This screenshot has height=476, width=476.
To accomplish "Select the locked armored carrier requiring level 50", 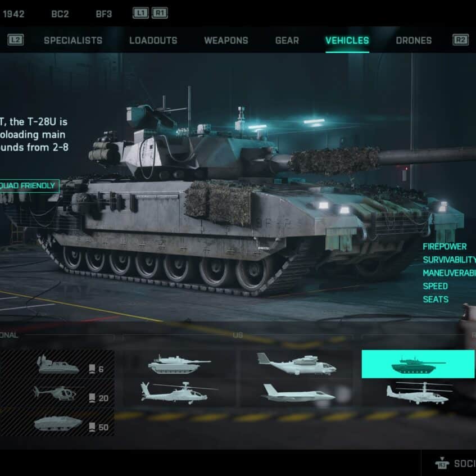I will (57, 422).
